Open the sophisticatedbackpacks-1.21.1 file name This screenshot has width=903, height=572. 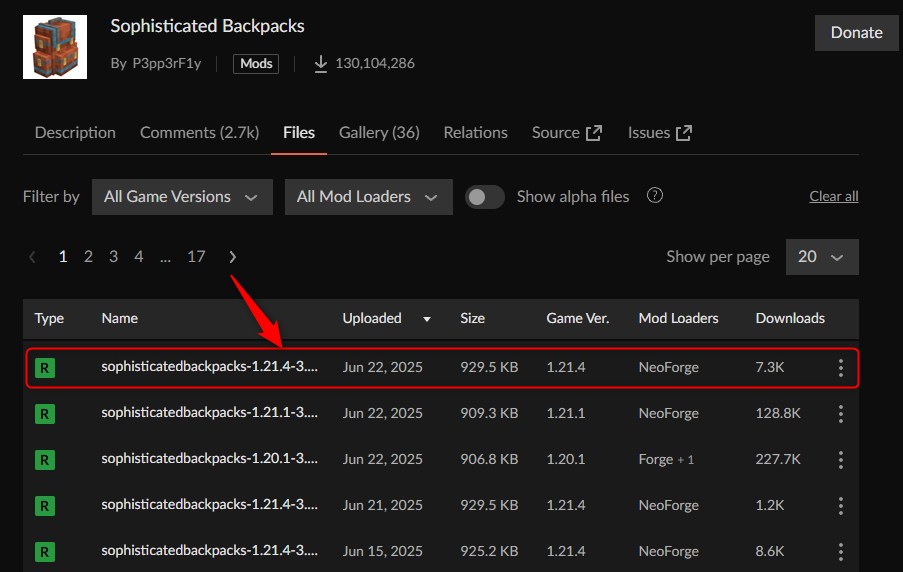coord(210,413)
